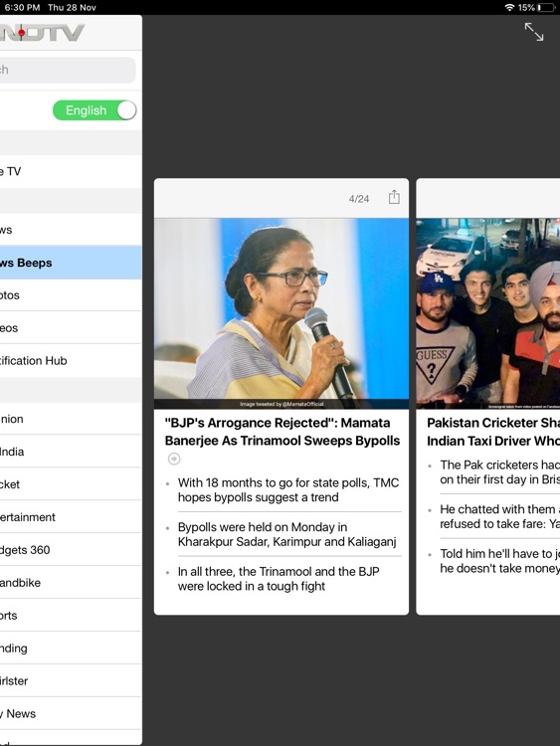This screenshot has width=560, height=746.
Task: Open "BJP's Arrogance Rejected" headline
Action: 282,432
